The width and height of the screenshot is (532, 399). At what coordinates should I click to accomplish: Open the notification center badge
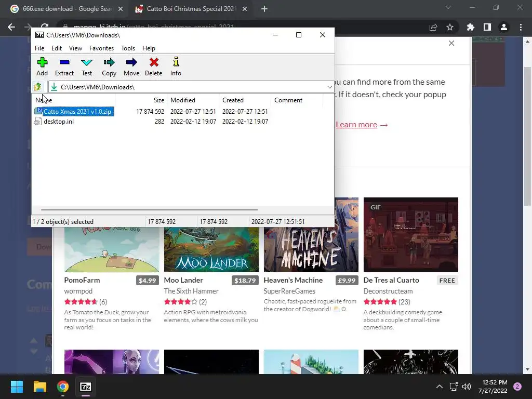(x=517, y=387)
